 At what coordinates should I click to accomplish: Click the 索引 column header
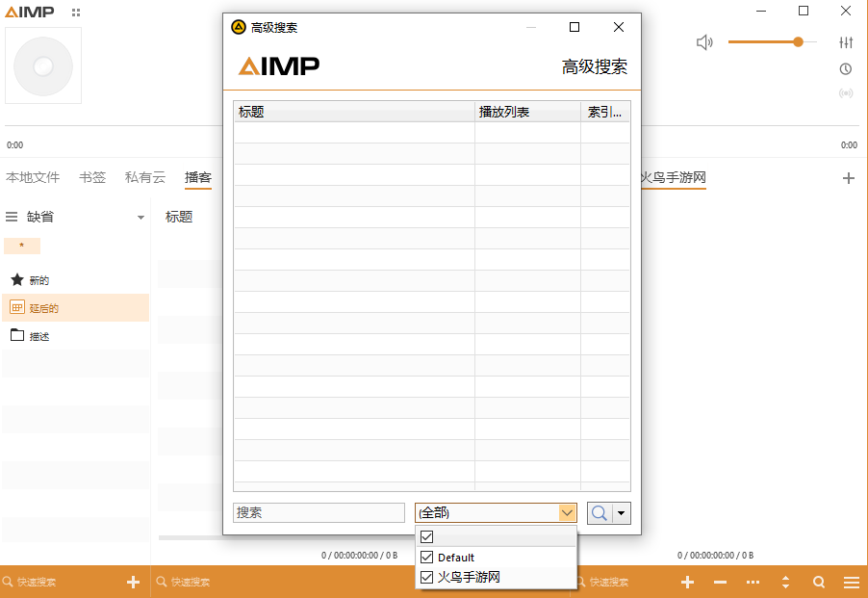coord(605,112)
